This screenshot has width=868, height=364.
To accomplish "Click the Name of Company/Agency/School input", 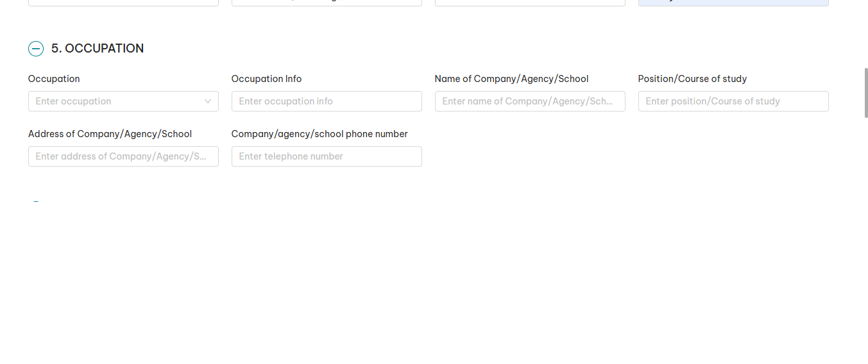I will 530,101.
